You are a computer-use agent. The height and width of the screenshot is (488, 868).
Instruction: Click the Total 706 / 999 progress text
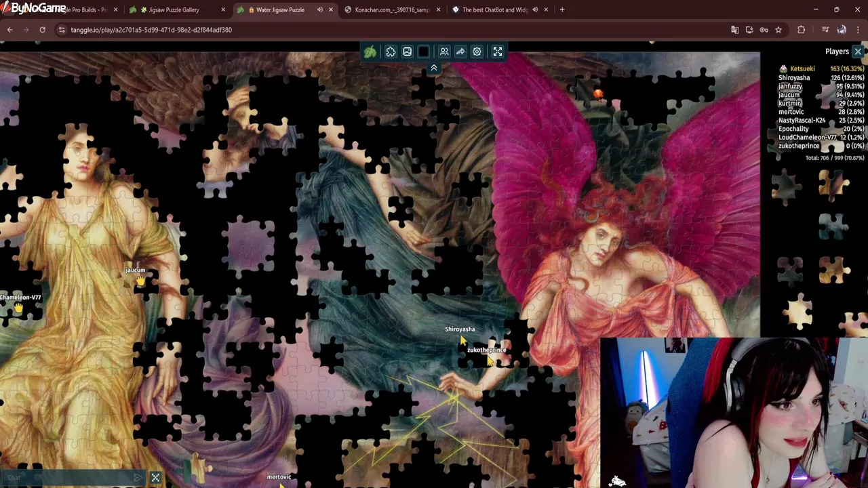click(835, 158)
